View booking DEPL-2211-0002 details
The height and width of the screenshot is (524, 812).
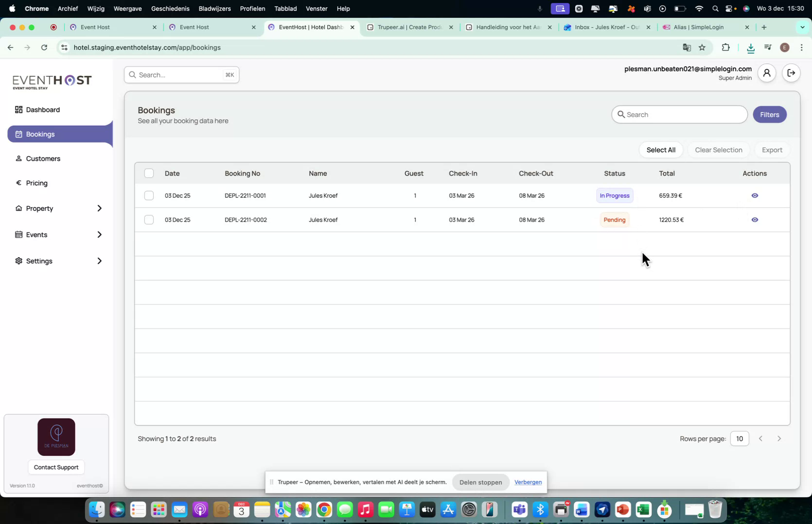755,220
